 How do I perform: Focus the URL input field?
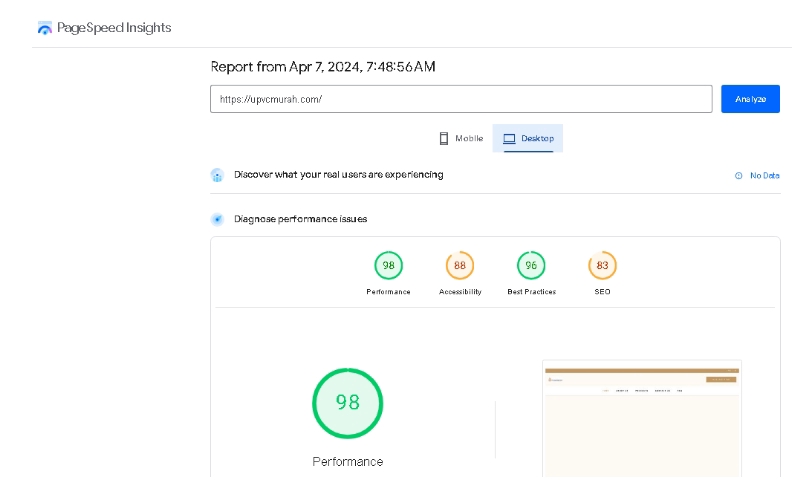pyautogui.click(x=461, y=99)
